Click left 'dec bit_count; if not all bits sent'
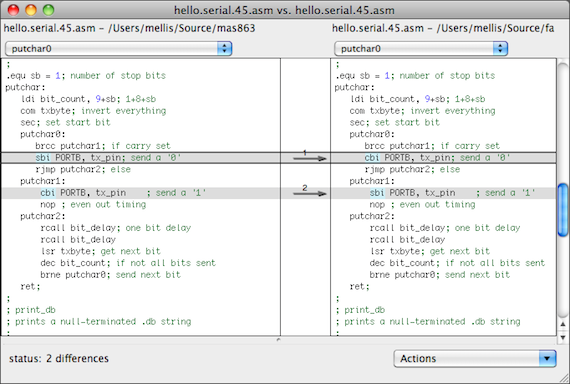Screen dimensions: 570x384 (x=128, y=263)
